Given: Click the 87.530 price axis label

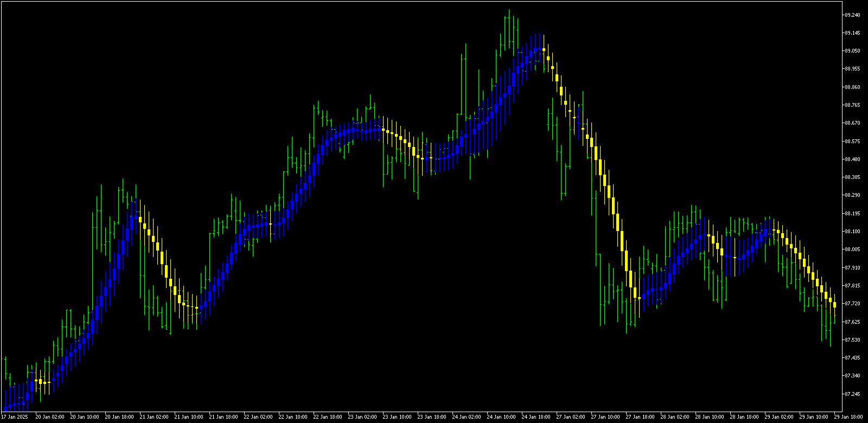Looking at the screenshot, I should (x=852, y=340).
